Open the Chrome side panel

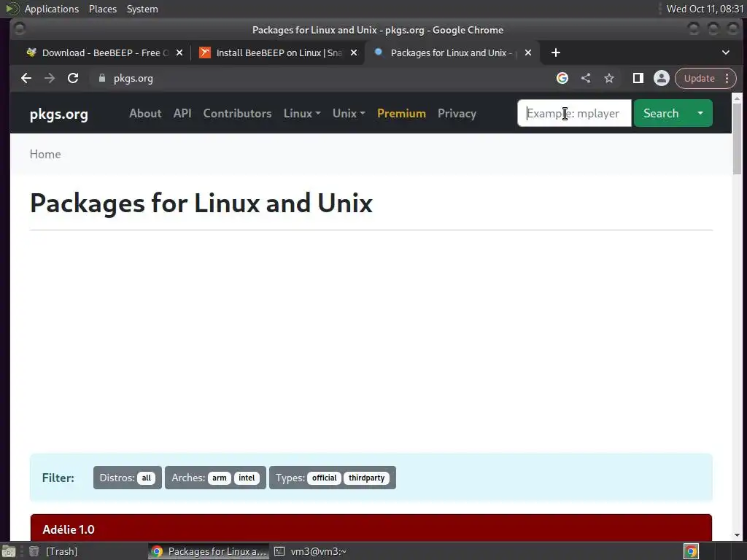[x=638, y=78]
